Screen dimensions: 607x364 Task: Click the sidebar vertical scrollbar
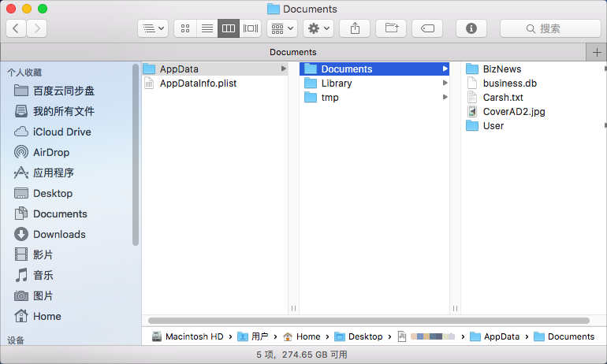click(135, 154)
